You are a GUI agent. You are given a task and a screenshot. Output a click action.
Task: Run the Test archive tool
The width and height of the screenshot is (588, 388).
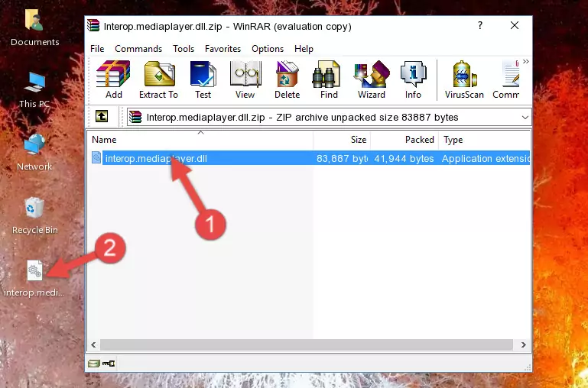coord(203,79)
